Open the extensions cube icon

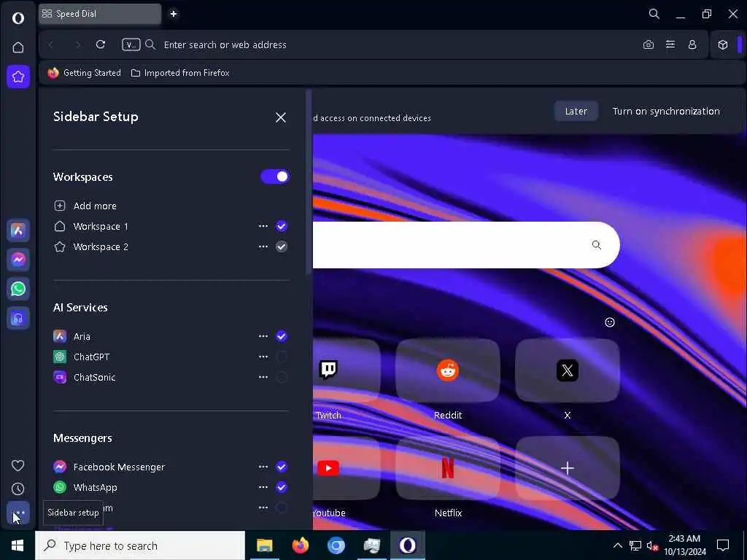[x=723, y=44]
